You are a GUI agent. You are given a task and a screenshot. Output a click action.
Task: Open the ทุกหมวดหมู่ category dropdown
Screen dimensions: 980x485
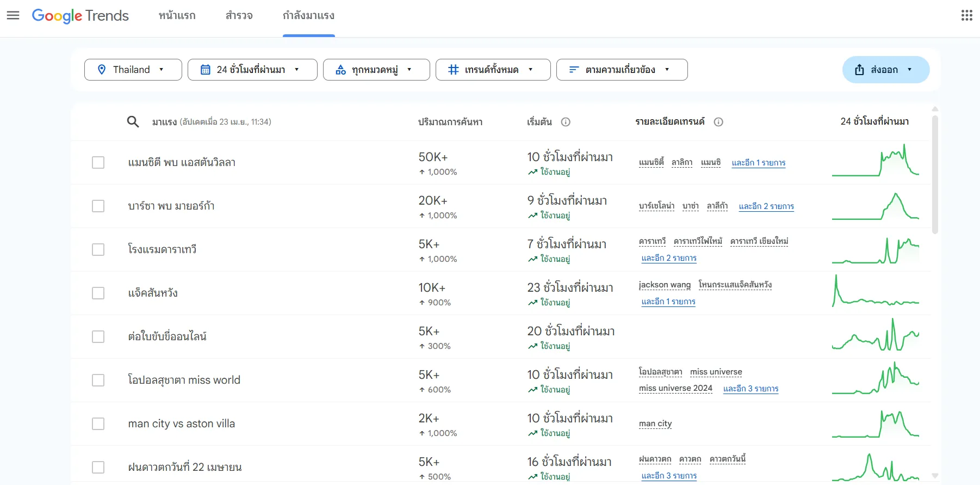tap(376, 70)
